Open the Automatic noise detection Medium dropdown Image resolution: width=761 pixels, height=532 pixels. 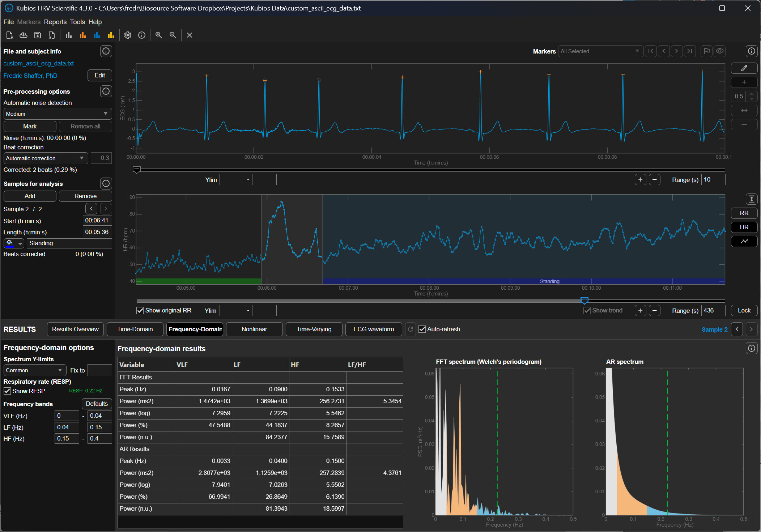pos(58,114)
